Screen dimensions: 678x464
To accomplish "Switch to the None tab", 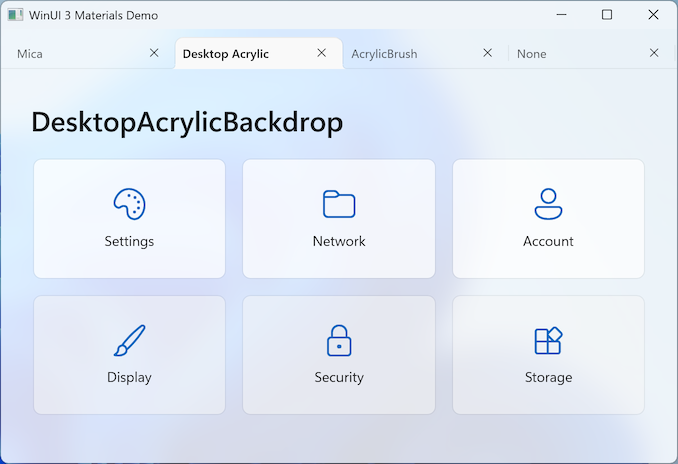I will point(591,54).
